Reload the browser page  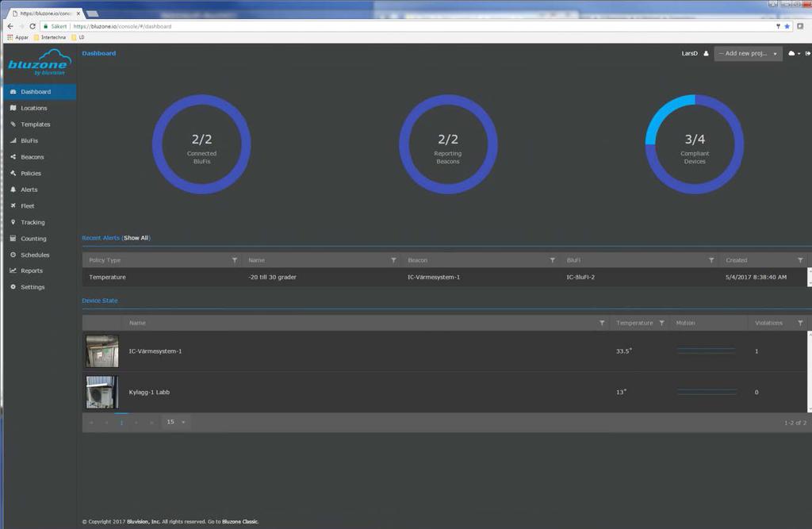32,26
